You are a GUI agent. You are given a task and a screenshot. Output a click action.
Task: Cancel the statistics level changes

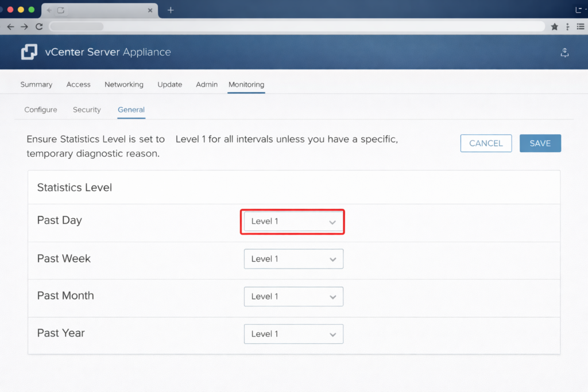click(486, 143)
